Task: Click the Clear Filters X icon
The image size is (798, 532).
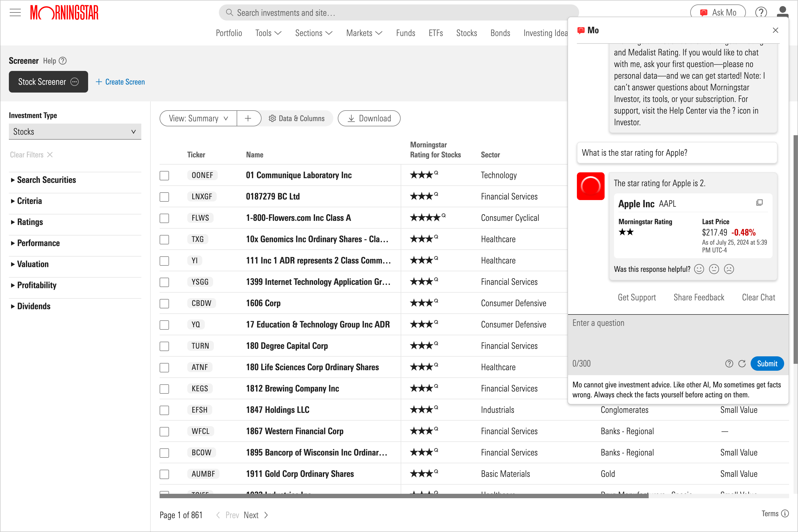Action: pyautogui.click(x=50, y=155)
